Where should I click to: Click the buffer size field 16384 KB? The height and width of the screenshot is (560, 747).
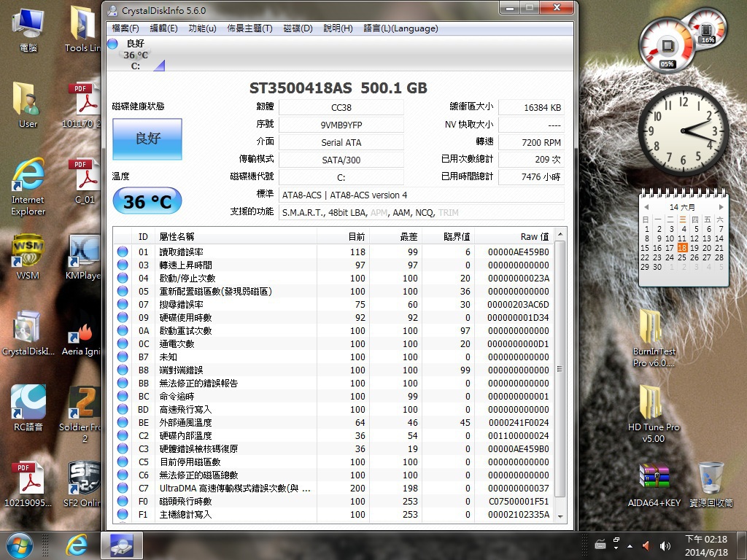pyautogui.click(x=531, y=107)
